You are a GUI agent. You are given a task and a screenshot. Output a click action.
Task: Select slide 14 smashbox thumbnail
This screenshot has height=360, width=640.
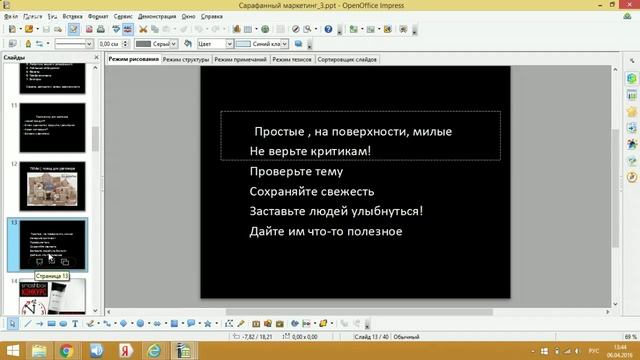click(52, 297)
